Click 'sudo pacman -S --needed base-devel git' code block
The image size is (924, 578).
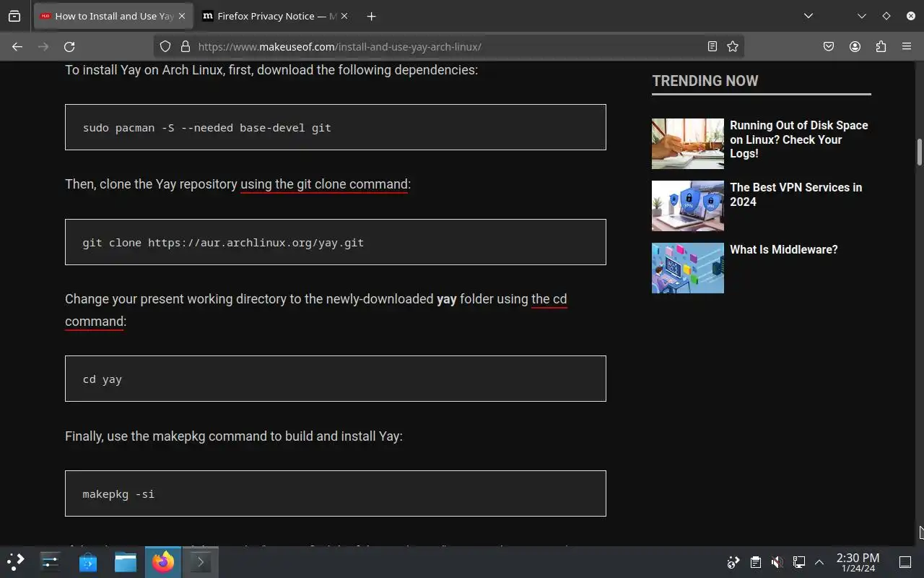point(336,127)
